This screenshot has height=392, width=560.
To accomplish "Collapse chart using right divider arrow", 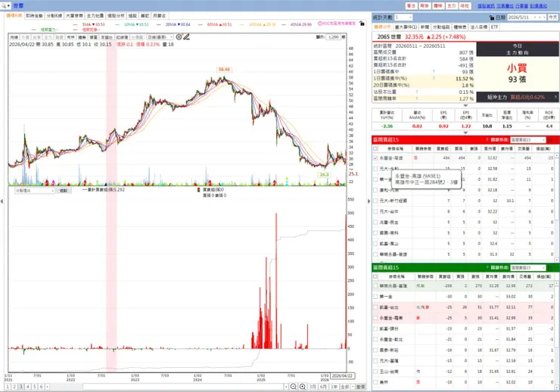I will [x=369, y=201].
